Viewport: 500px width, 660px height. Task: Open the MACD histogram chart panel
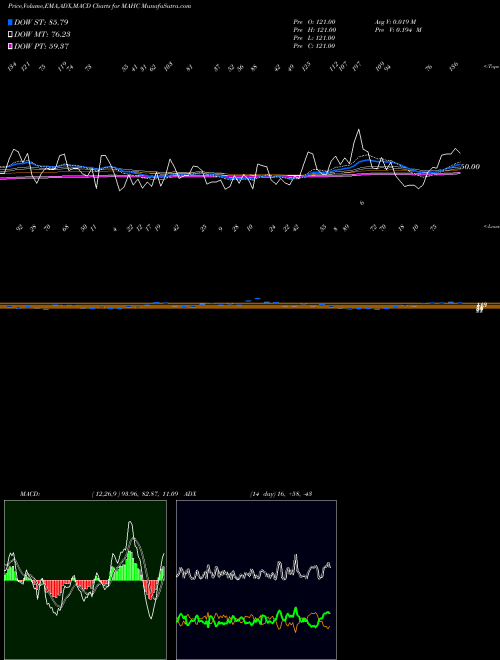[85, 580]
